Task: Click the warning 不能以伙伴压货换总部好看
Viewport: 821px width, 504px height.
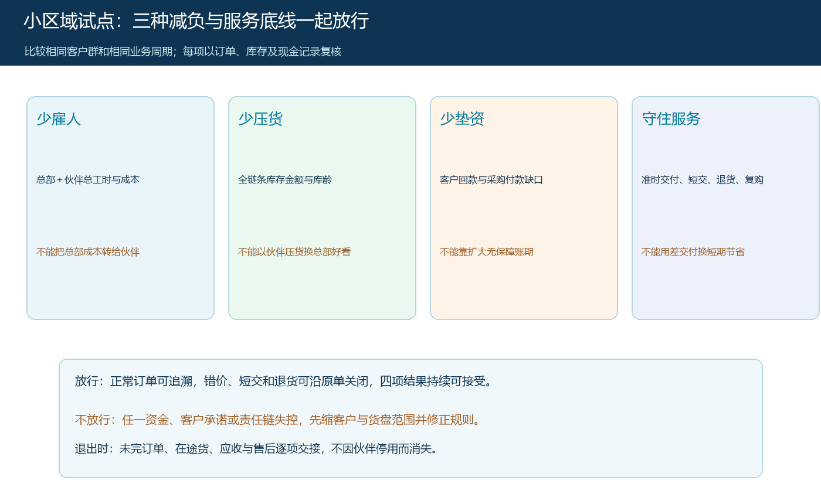Action: click(x=294, y=252)
